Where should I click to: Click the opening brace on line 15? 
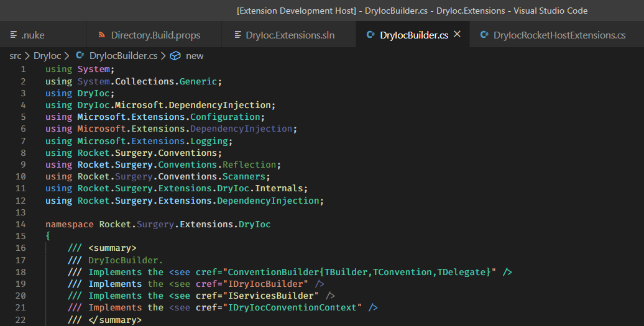click(48, 236)
